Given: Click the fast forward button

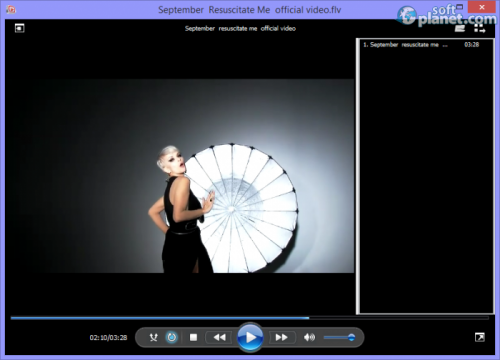Looking at the screenshot, I should (x=282, y=338).
